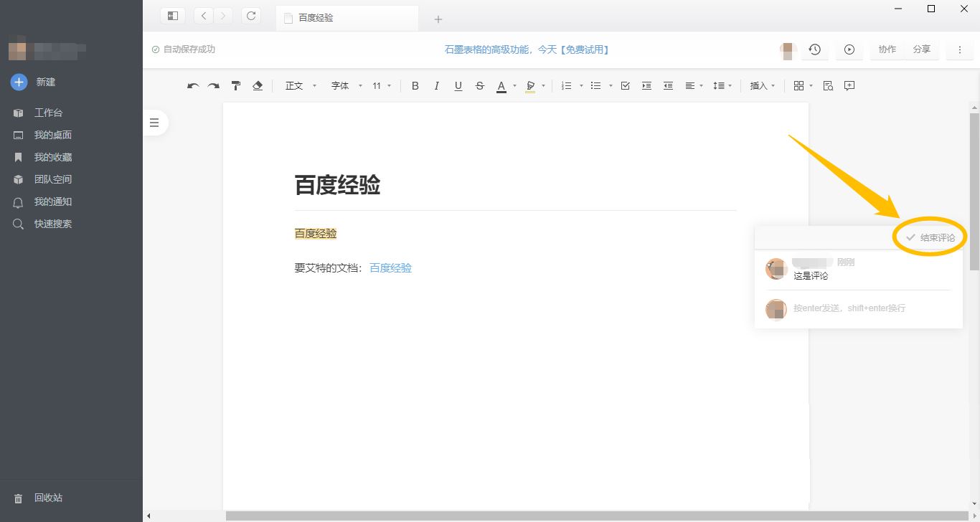Toggle the sidebar panel layout button
Viewport: 980px width, 522px height.
(x=173, y=16)
